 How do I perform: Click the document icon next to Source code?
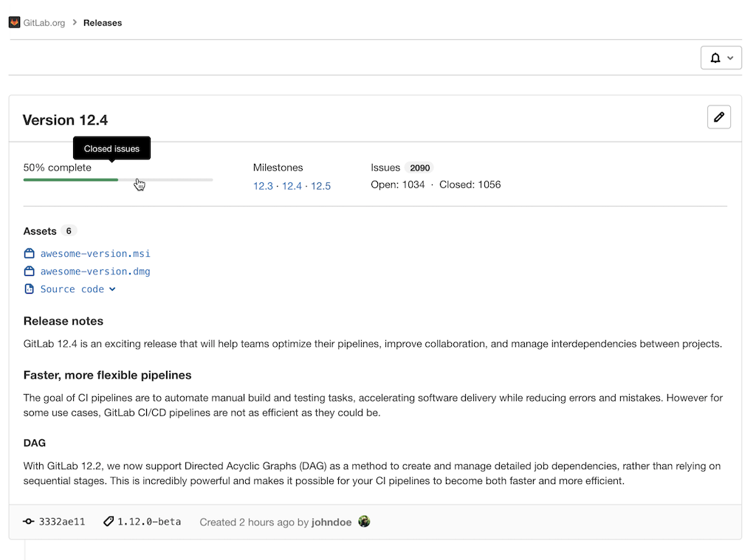[x=29, y=288]
